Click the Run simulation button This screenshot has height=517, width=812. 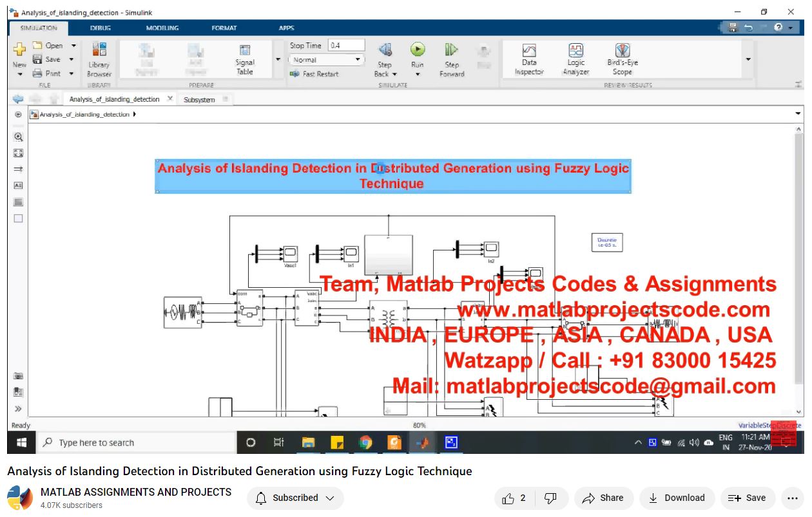coord(418,51)
